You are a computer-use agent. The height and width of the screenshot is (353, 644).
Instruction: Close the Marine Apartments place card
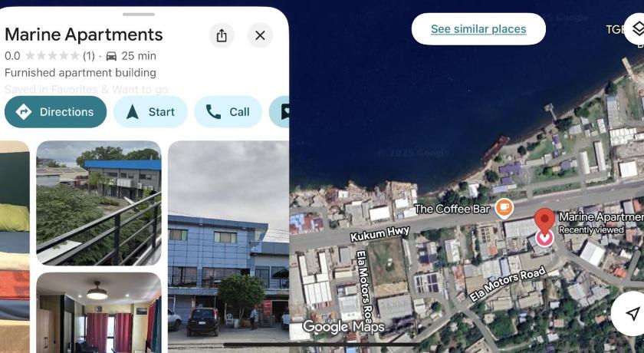point(260,35)
